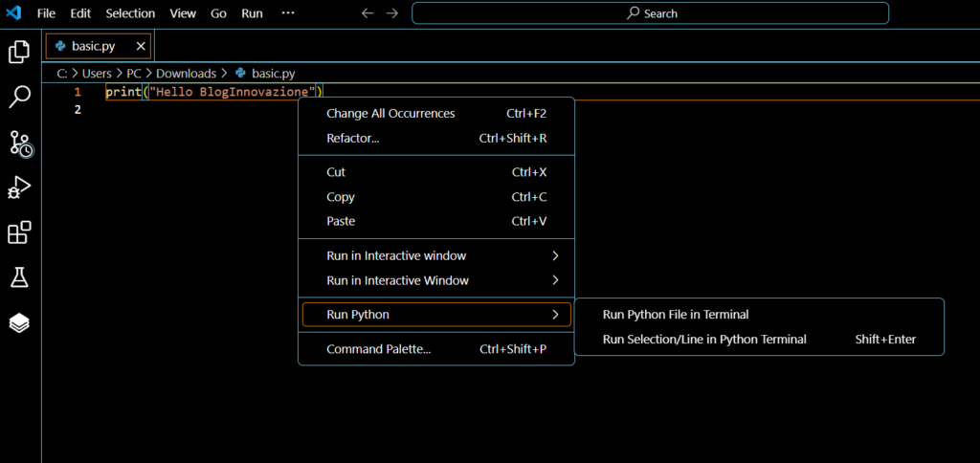This screenshot has width=980, height=463.
Task: Open the Explorer view in activity bar
Action: coord(19,52)
